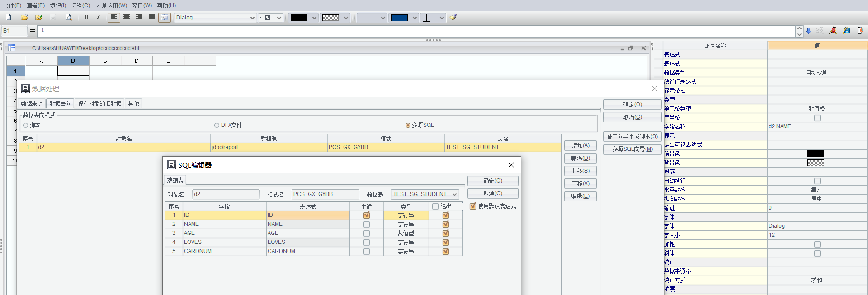Click the print preview magnifier icon

pos(69,18)
